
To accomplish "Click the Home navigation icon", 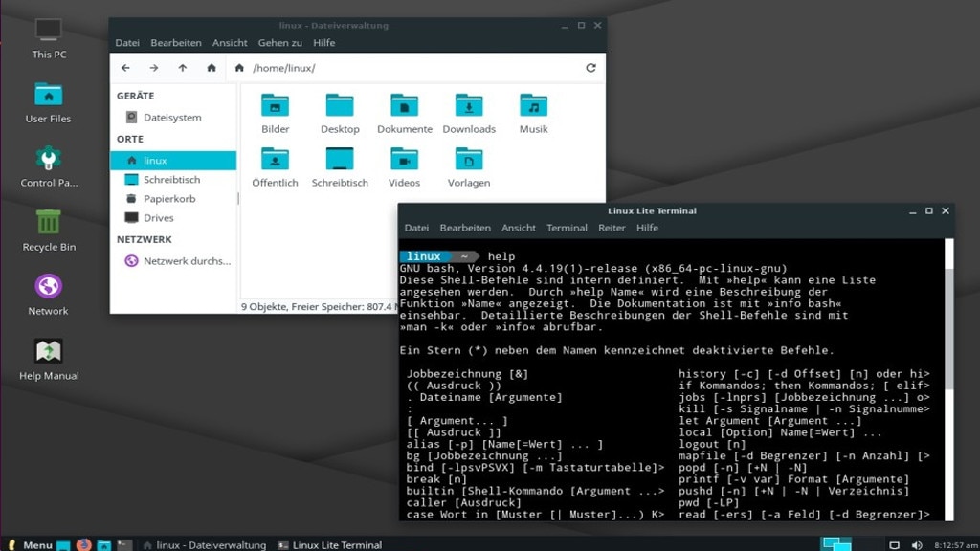I will [x=211, y=68].
